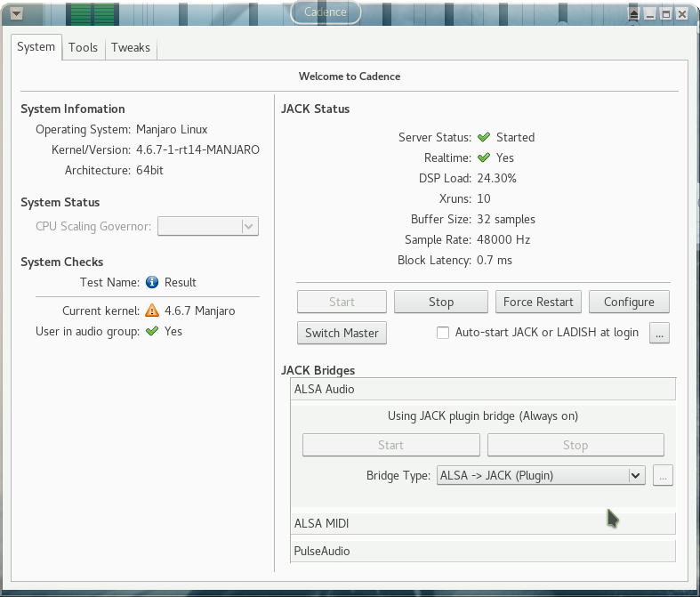Click the 64bit architecture text
The height and width of the screenshot is (597, 700).
point(149,170)
